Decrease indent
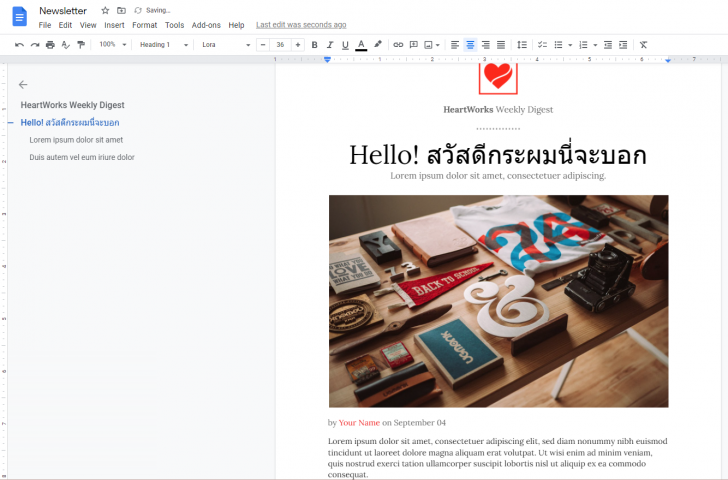The image size is (728, 480). tap(608, 45)
